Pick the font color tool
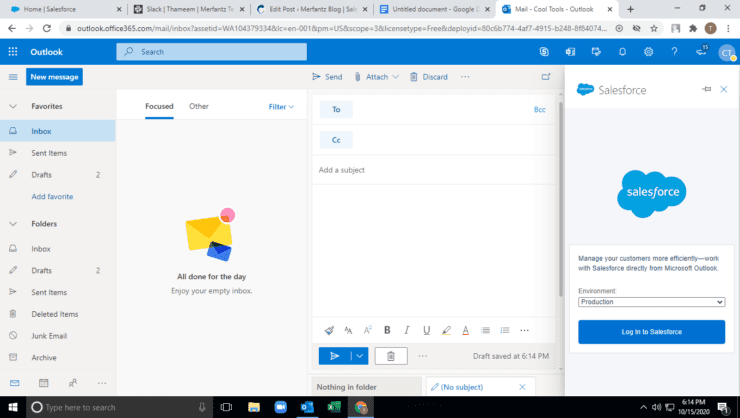 click(465, 330)
